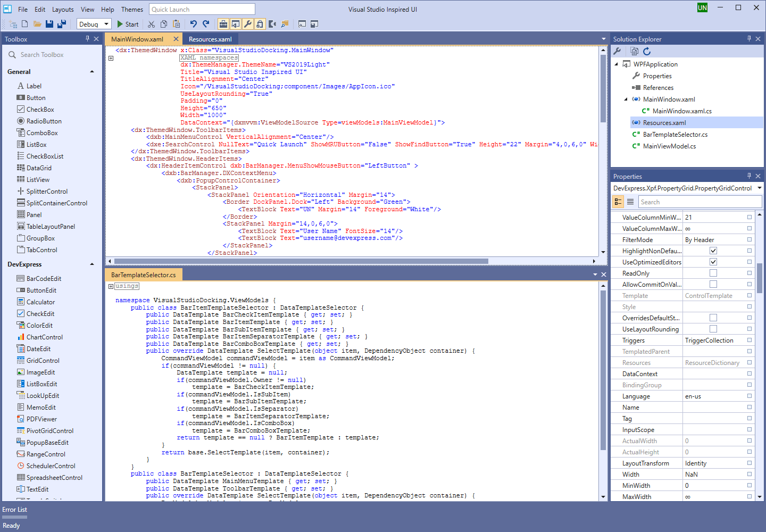Collapse the General section in the Toolbox

click(x=91, y=71)
